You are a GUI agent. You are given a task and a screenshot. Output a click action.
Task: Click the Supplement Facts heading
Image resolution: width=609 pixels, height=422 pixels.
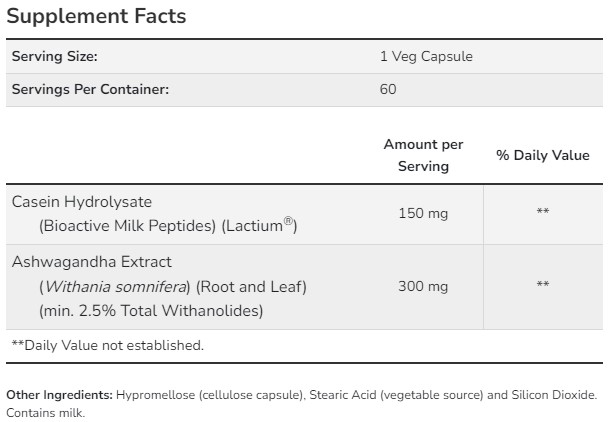96,17
